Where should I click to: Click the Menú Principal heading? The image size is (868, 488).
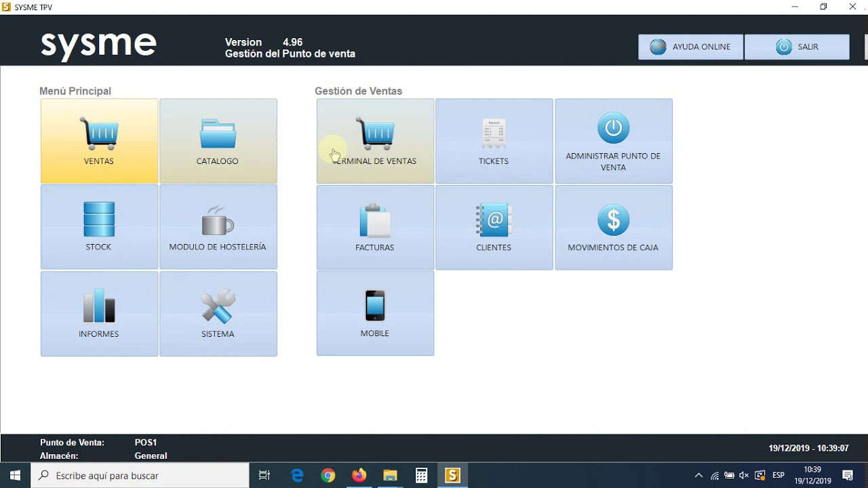[x=75, y=91]
